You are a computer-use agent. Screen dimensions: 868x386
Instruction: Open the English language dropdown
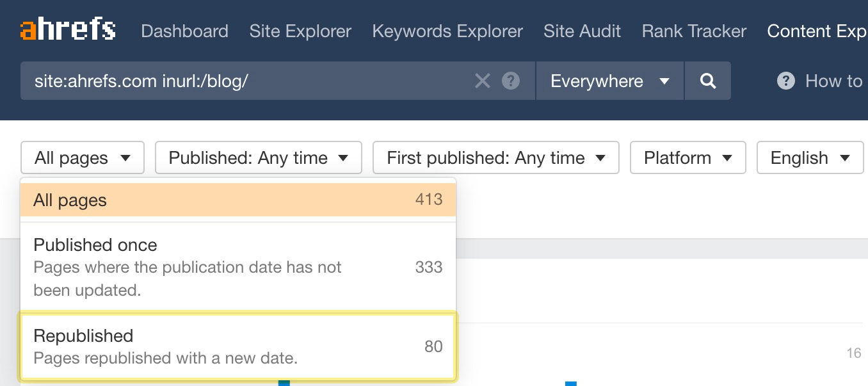[x=809, y=158]
